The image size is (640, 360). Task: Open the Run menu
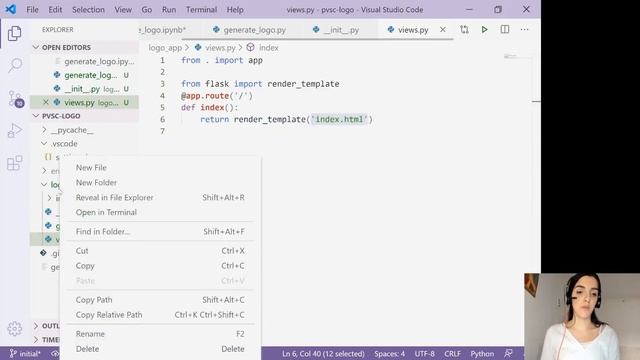[169, 9]
